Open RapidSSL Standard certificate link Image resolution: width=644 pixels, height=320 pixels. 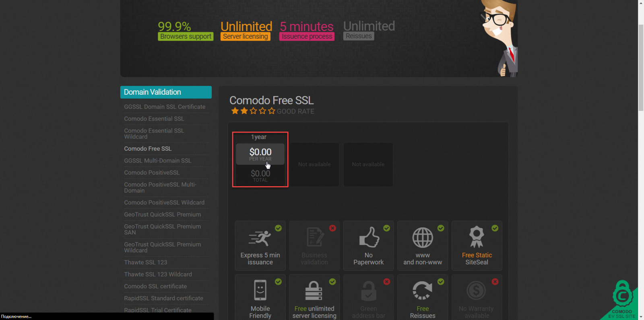tap(164, 298)
